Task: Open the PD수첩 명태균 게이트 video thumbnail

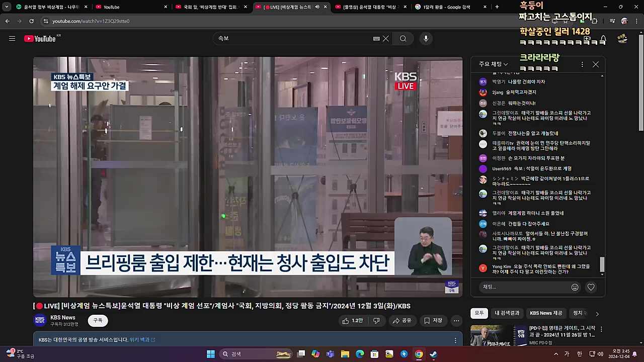Action: [498, 335]
